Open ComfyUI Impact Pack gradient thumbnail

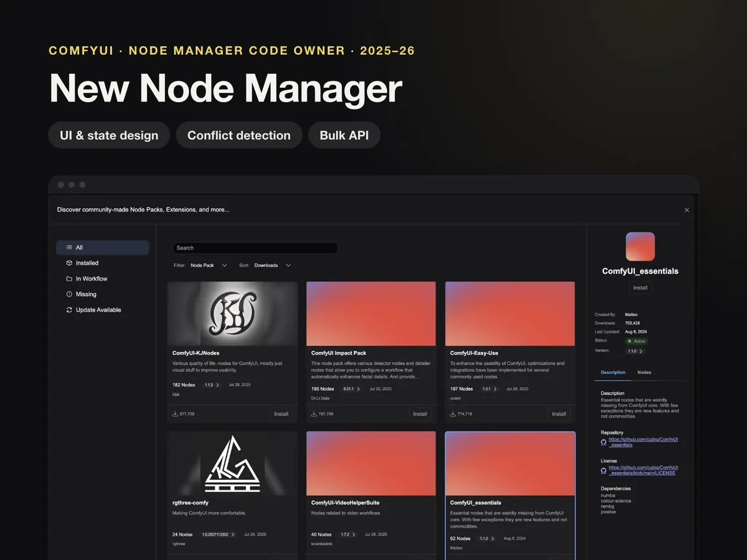point(371,314)
